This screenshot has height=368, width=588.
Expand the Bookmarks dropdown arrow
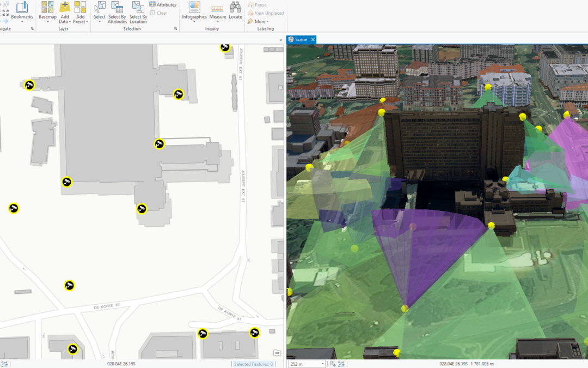coord(22,22)
